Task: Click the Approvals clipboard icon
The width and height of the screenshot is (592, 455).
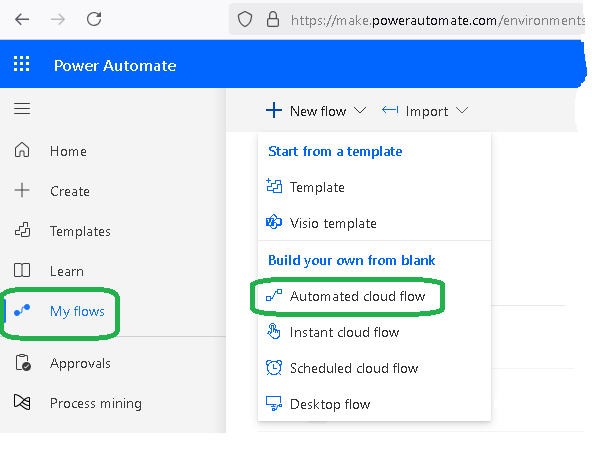Action: point(23,362)
